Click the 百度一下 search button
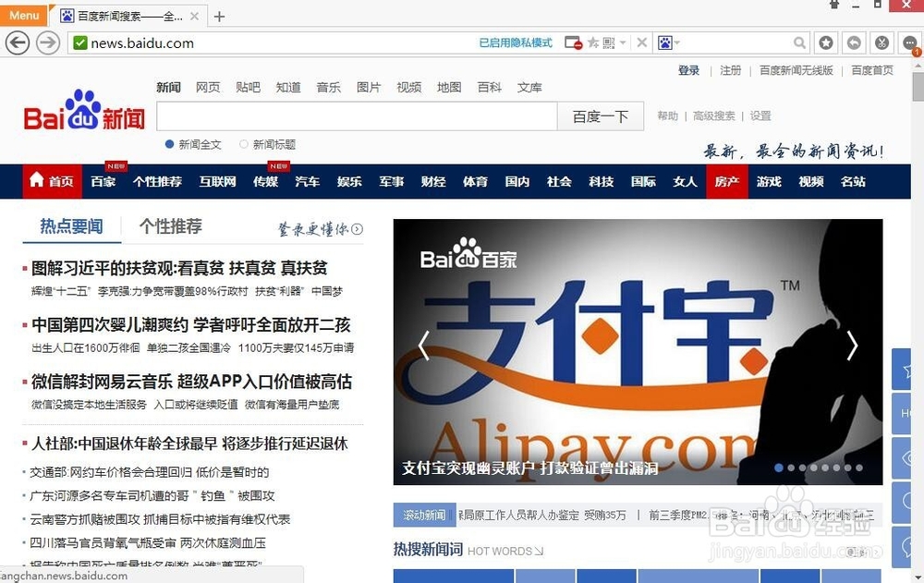The image size is (924, 583). coord(601,116)
